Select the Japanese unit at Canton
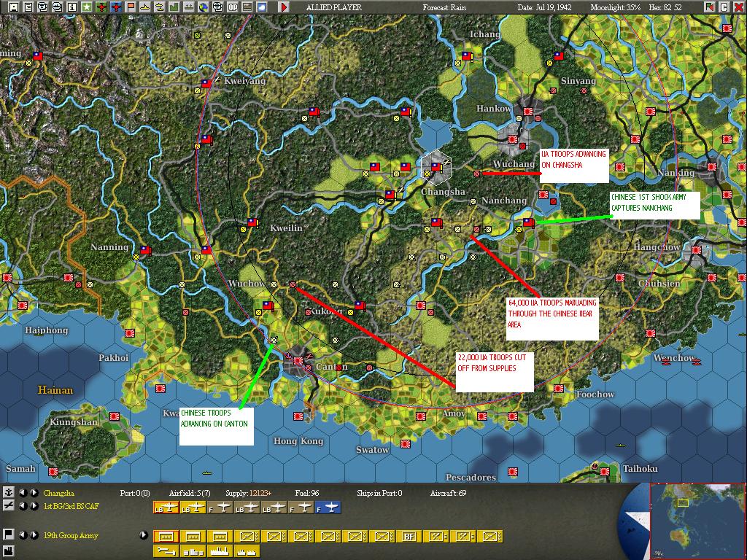 click(298, 361)
